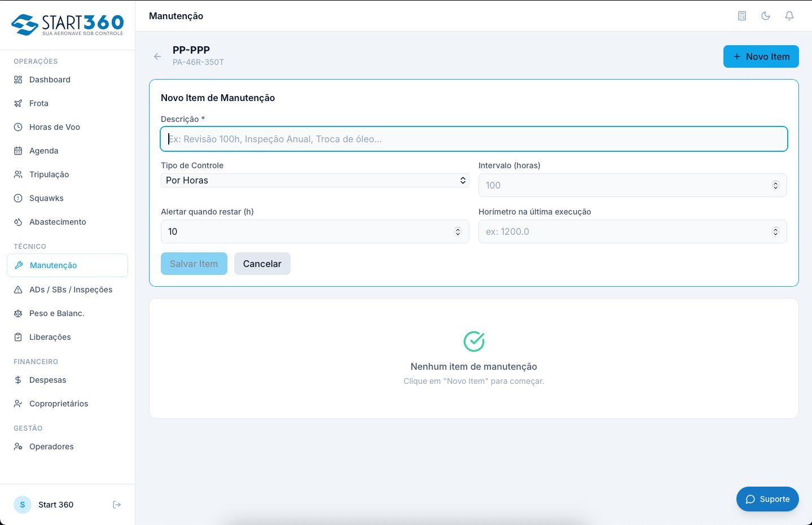Screen dimensions: 812x525
Task: Click the Intervalo (horas) field
Action: (x=633, y=185)
